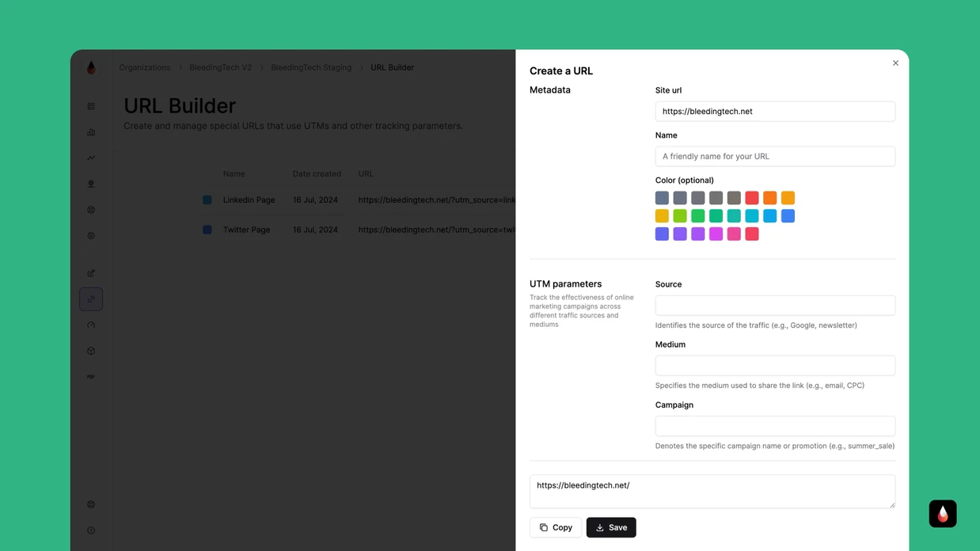Click the help question mark icon at bottom

(x=91, y=530)
